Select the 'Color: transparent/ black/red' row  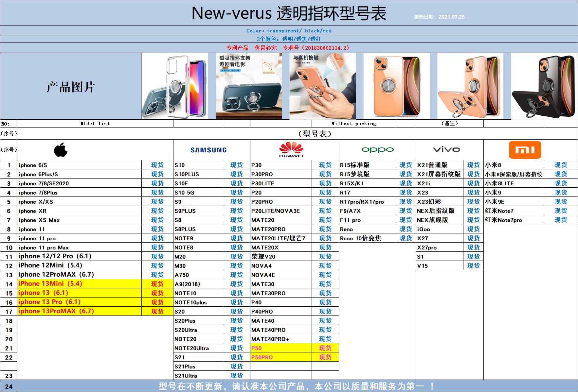289,30
